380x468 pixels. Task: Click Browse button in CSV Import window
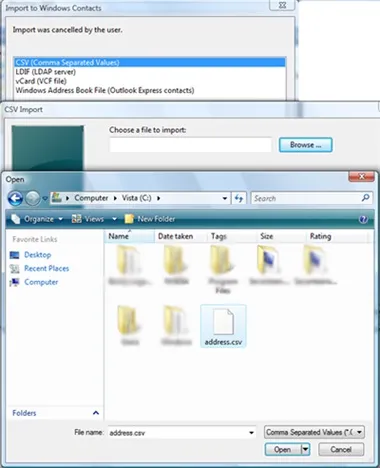pos(305,145)
